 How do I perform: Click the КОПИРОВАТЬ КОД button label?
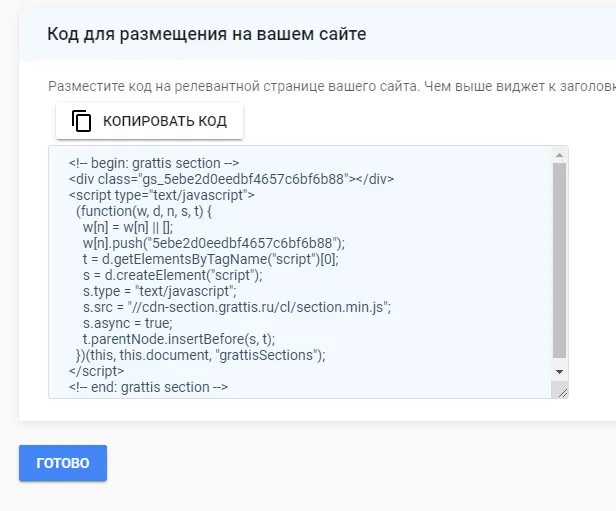click(165, 121)
